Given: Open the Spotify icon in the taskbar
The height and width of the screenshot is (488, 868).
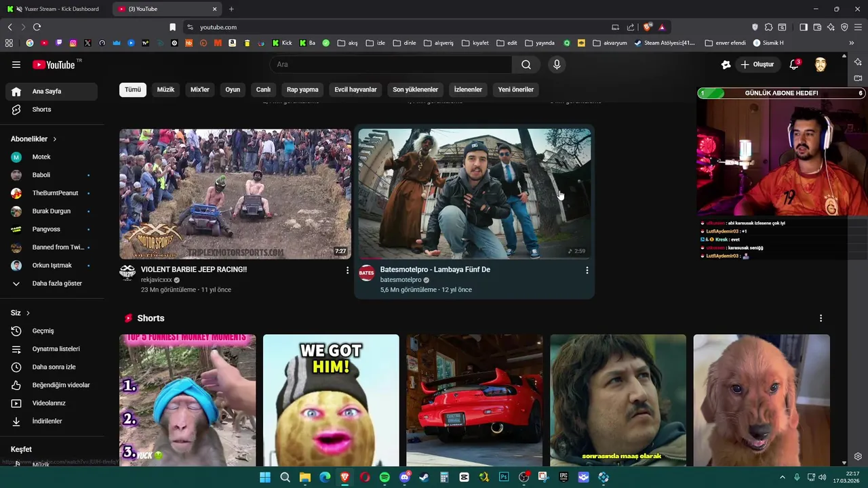Looking at the screenshot, I should point(384,477).
